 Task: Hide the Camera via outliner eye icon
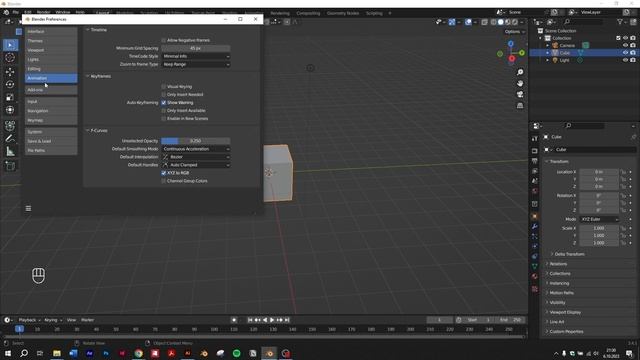(x=625, y=45)
